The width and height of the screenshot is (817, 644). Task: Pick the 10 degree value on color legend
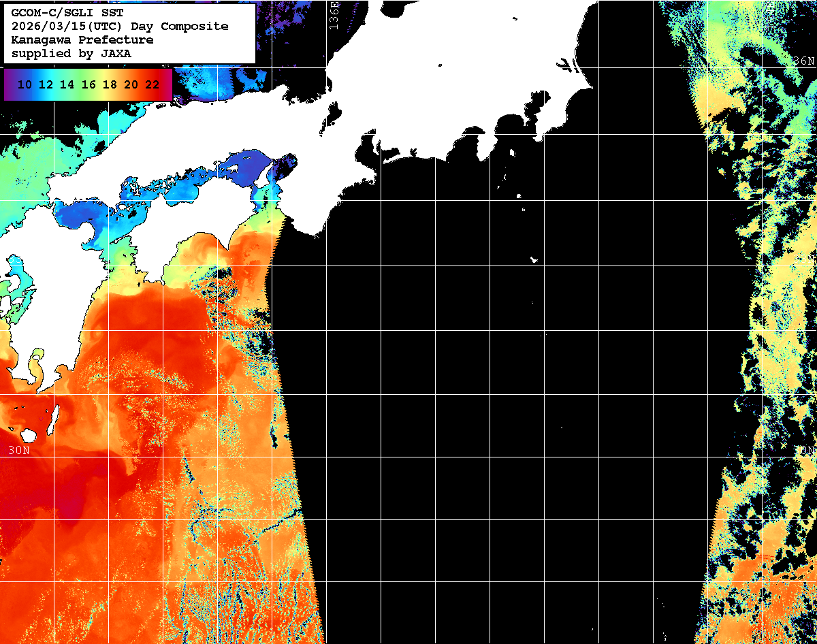[x=25, y=85]
